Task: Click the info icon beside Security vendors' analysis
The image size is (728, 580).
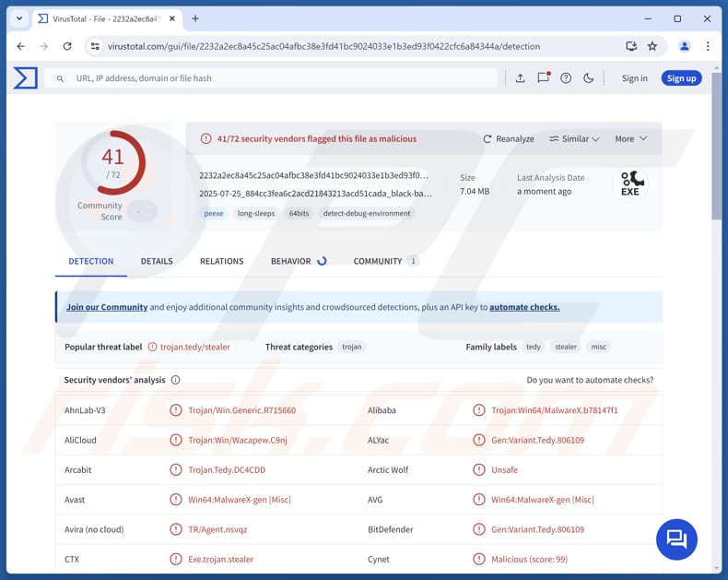Action: [176, 380]
